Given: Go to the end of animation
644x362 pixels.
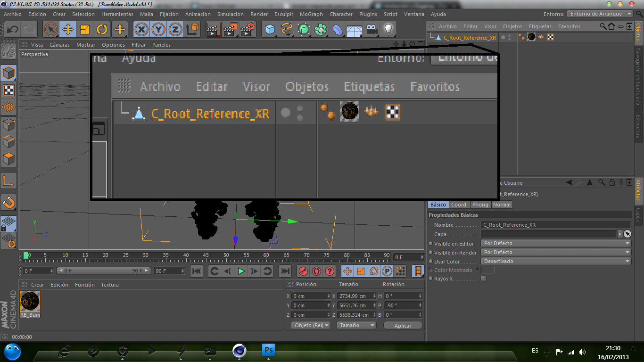Looking at the screenshot, I should [x=285, y=271].
